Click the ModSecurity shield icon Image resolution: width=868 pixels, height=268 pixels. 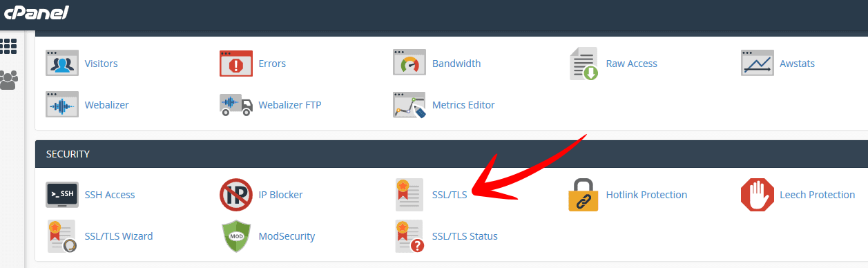236,236
